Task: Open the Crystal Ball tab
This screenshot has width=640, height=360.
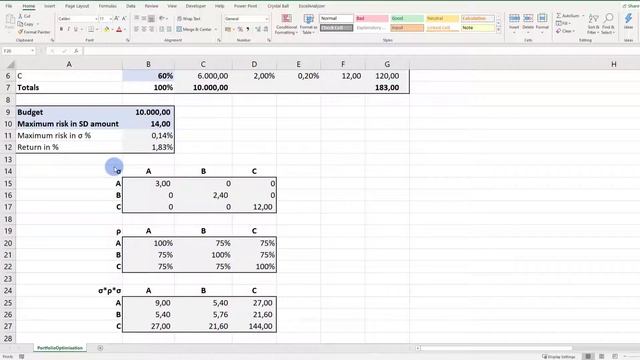Action: point(278,6)
